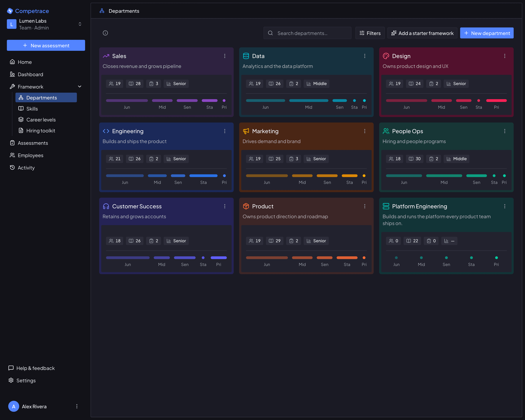
Task: Click the Alex Rivera avatar
Action: [14, 406]
